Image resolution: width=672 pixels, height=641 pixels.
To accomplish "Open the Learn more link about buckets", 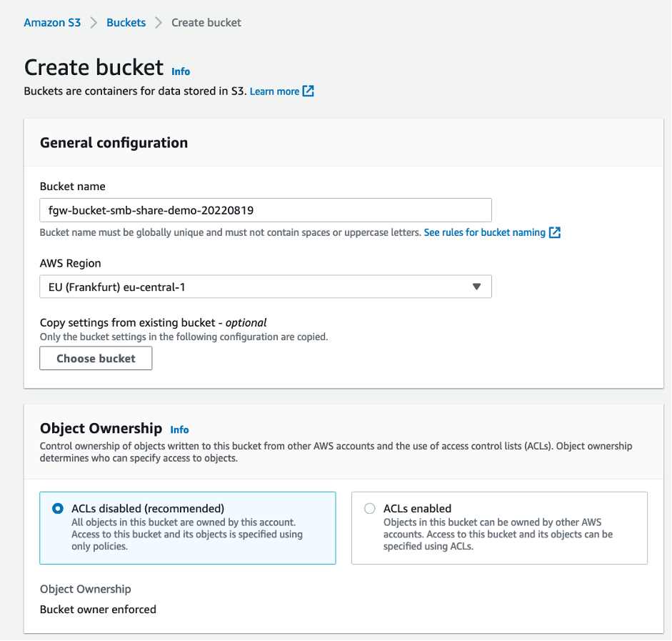I will point(274,91).
